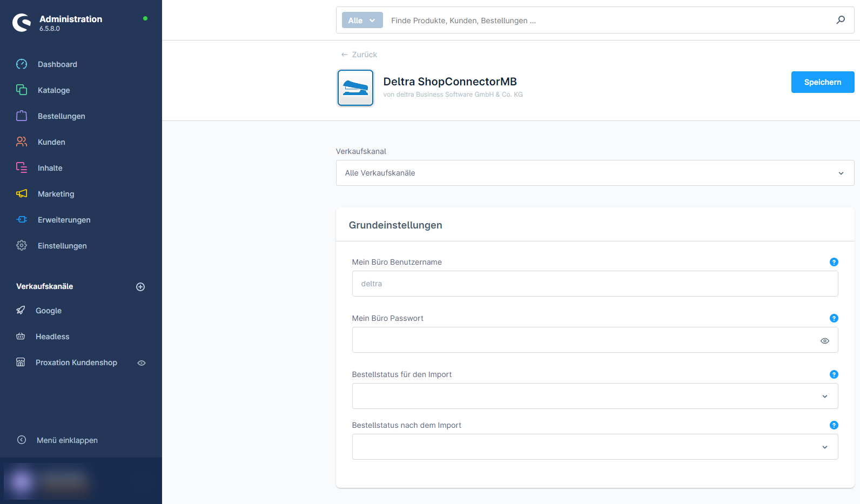The image size is (860, 504).
Task: Click eye icon beside Proxation Kundenshop
Action: pos(142,363)
